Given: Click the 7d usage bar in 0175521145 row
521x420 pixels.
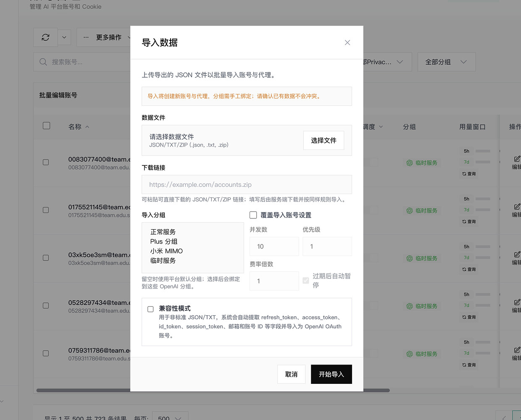Looking at the screenshot, I should [x=483, y=210].
